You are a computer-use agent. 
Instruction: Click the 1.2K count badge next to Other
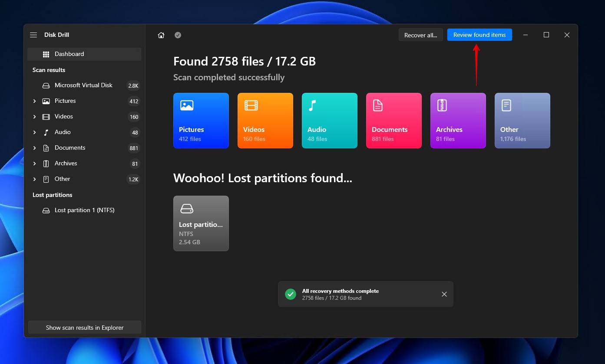pos(133,180)
